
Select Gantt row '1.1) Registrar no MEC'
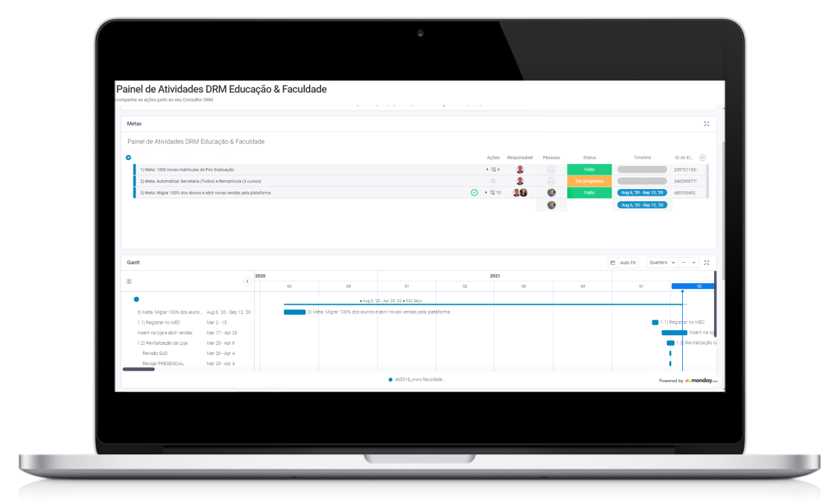tap(159, 322)
